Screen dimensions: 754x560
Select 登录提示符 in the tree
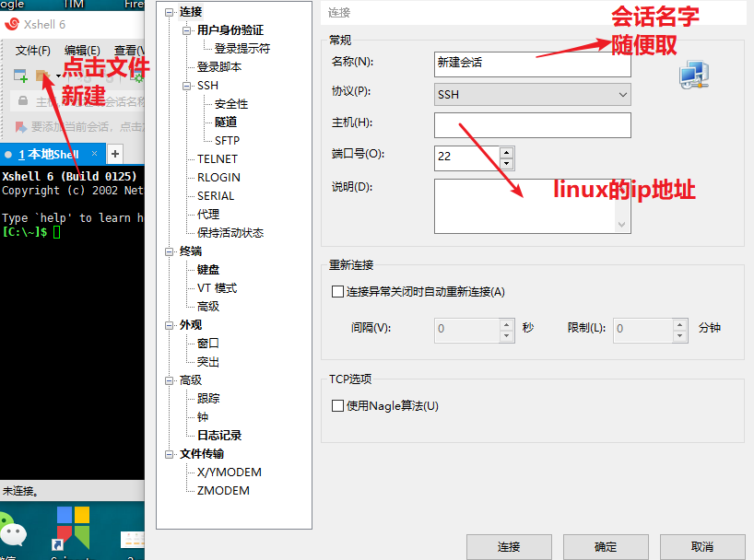tap(242, 49)
